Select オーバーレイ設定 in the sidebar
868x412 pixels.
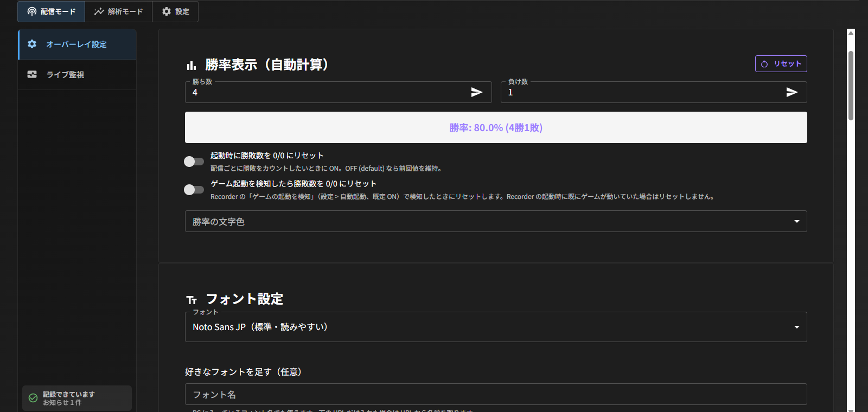(77, 44)
